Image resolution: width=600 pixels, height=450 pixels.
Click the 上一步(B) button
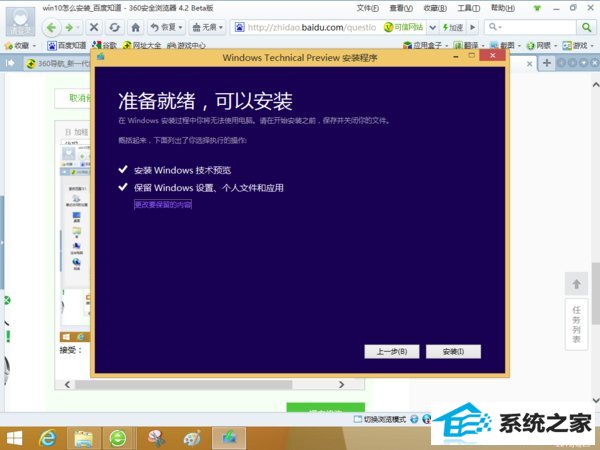[391, 351]
